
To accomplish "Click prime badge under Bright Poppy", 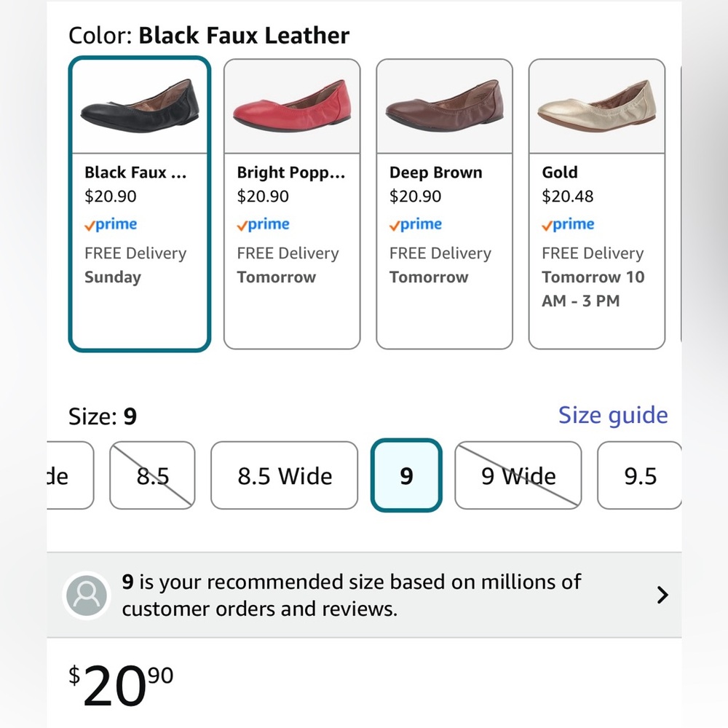I will [264, 225].
